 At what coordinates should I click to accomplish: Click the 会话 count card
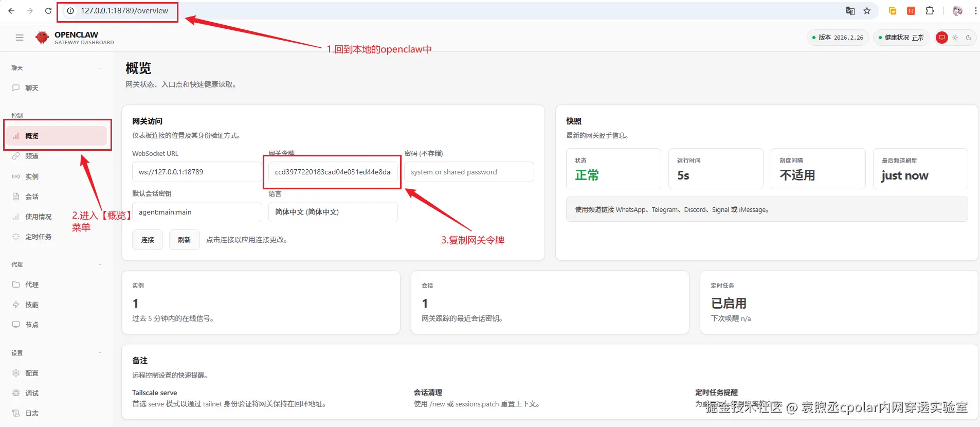[x=550, y=303]
